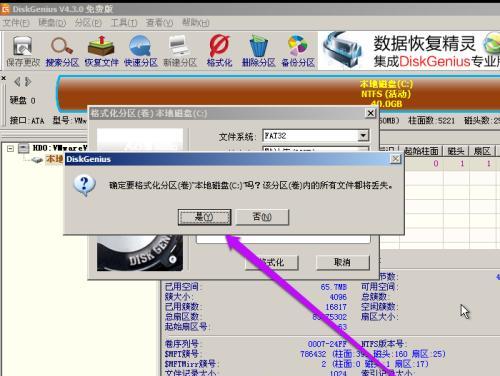
Task: Click the data recovery banner advertisement
Action: coord(409,51)
